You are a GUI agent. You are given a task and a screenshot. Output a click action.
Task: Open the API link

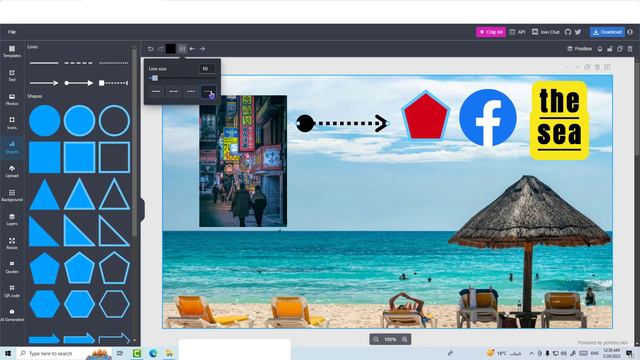click(x=517, y=32)
